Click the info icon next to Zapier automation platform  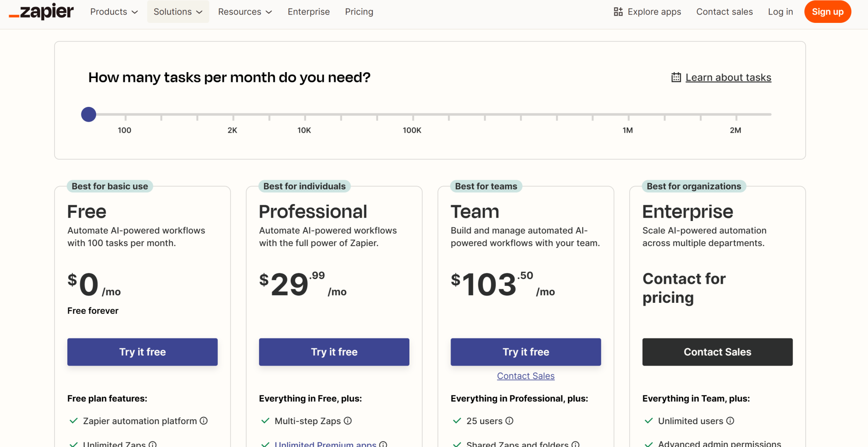click(x=204, y=421)
